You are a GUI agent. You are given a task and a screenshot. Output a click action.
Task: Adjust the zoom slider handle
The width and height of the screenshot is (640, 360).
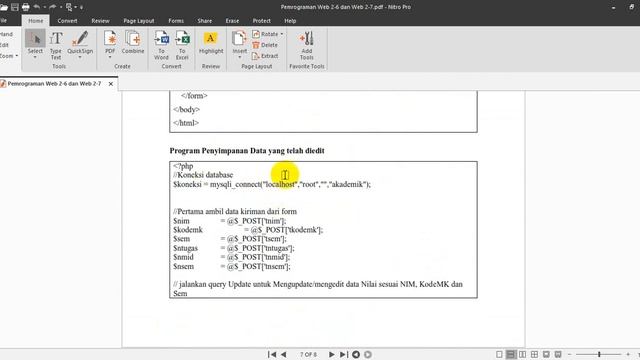[x=599, y=354]
